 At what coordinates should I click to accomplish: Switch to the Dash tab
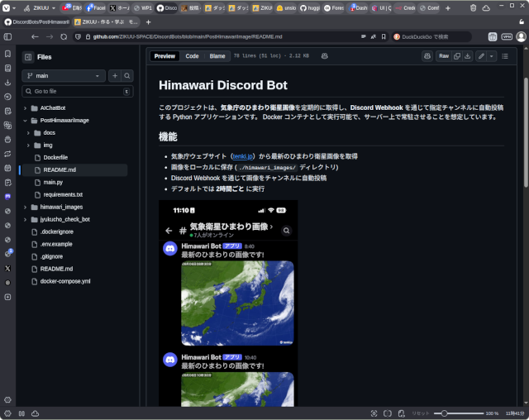tap(358, 8)
